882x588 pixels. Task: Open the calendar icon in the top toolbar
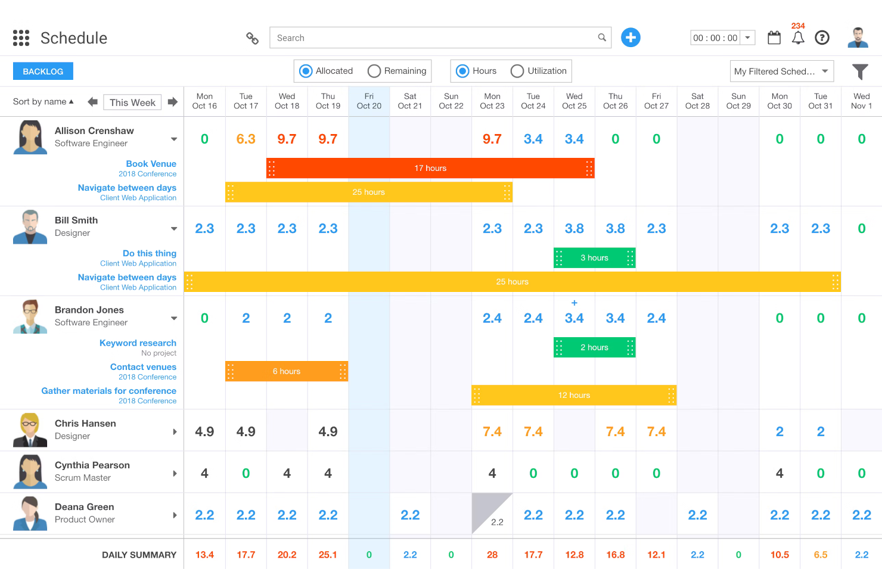[774, 37]
